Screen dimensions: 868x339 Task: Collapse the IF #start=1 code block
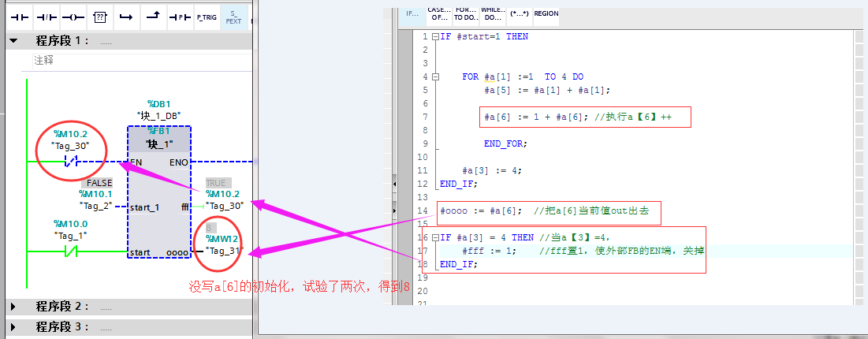(435, 37)
